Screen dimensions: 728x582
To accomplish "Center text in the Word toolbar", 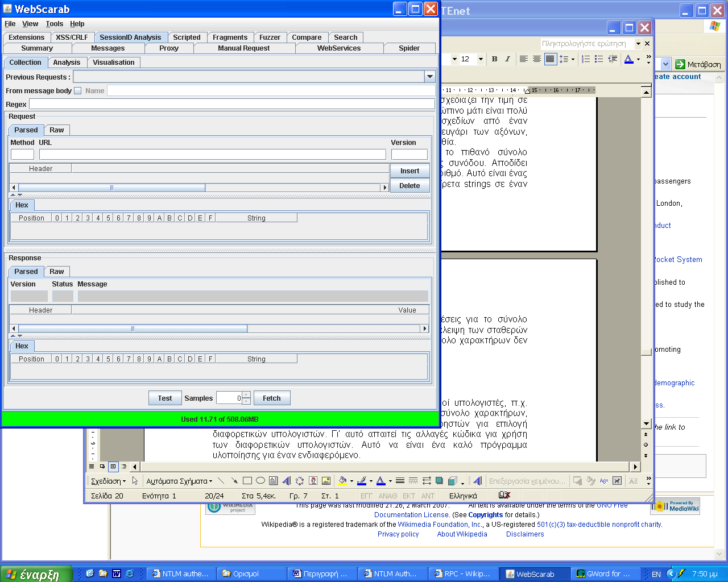I will pyautogui.click(x=537, y=59).
